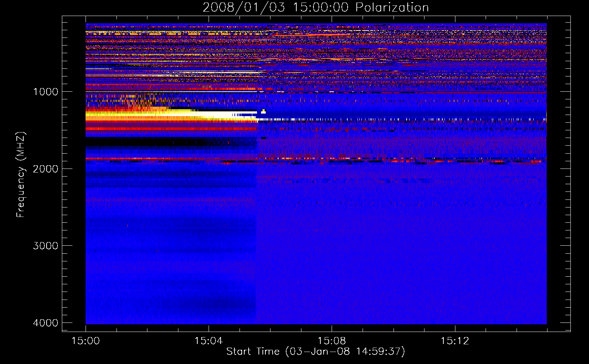Click the 4000 frequency tick label
The width and height of the screenshot is (589, 364).
(46, 323)
